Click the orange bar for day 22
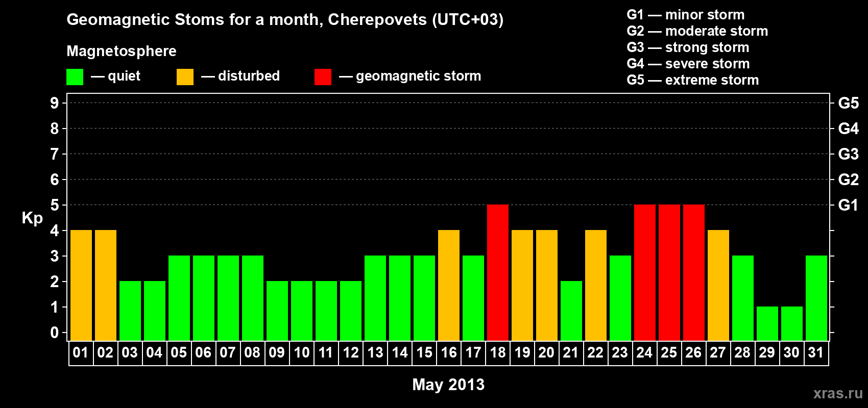 [x=596, y=285]
